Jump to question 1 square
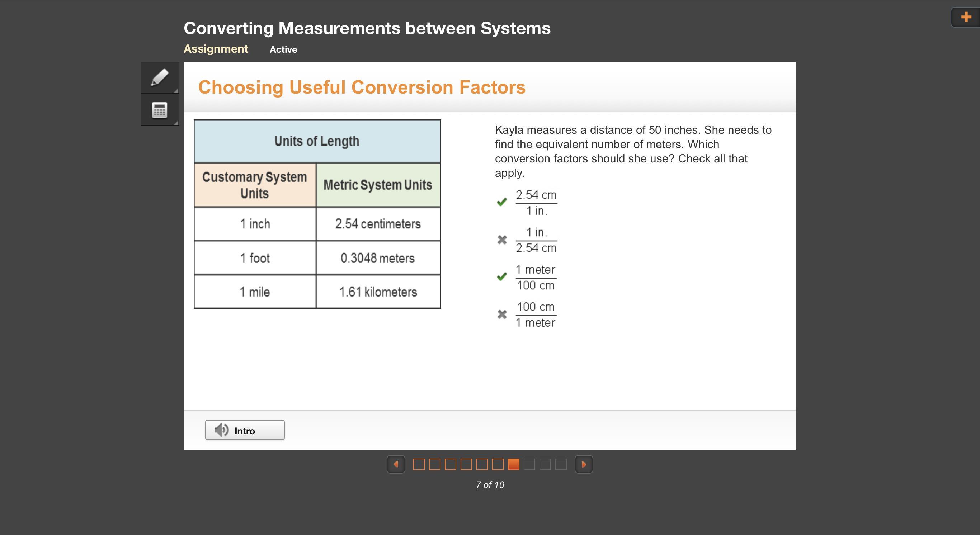980x535 pixels. (419, 464)
